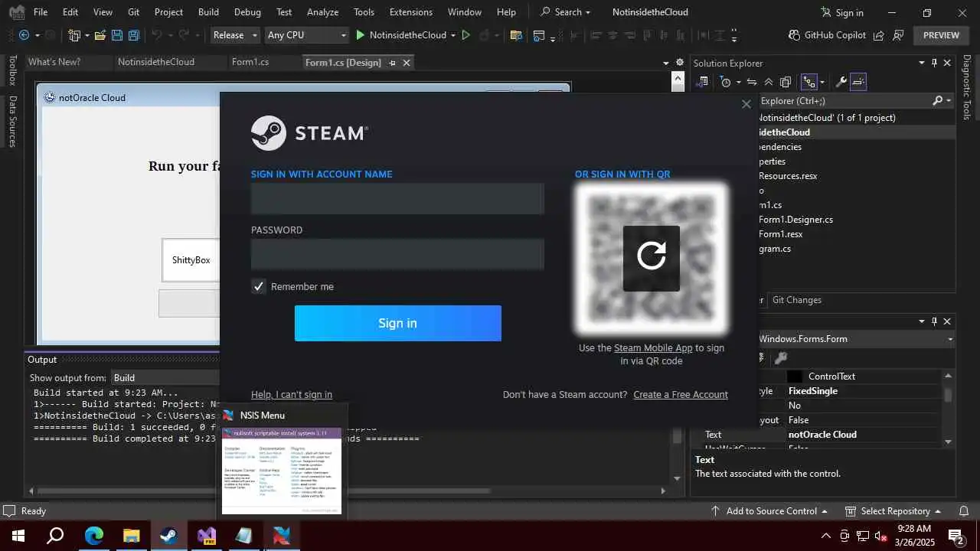Click the GitHub Copilot button

pyautogui.click(x=827, y=35)
